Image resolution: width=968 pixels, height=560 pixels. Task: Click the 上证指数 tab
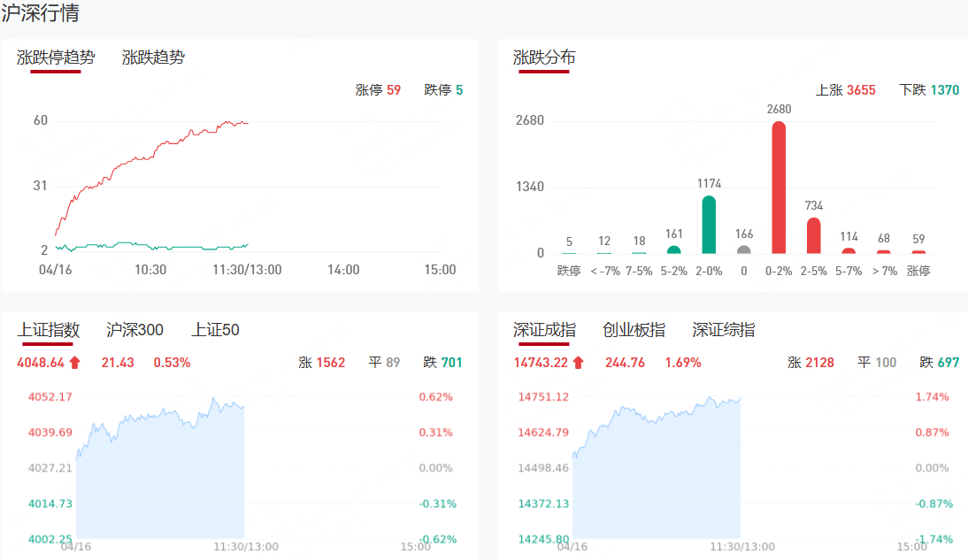click(49, 330)
